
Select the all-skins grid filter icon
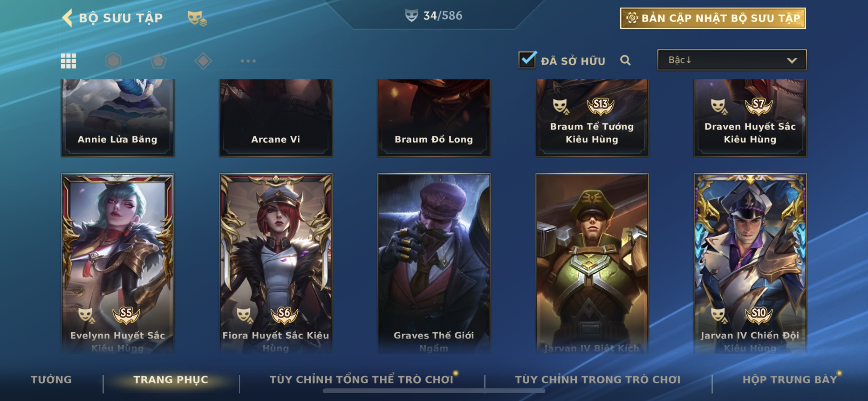(x=68, y=61)
